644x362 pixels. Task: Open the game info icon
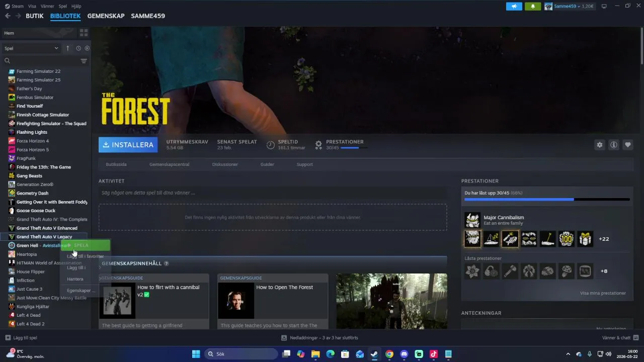[x=613, y=145]
